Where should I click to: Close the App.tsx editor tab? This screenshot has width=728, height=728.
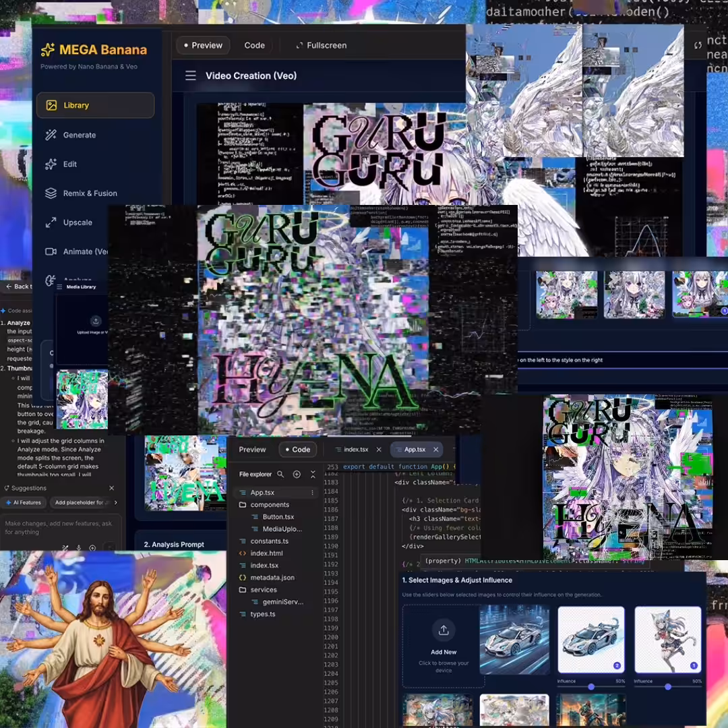436,450
